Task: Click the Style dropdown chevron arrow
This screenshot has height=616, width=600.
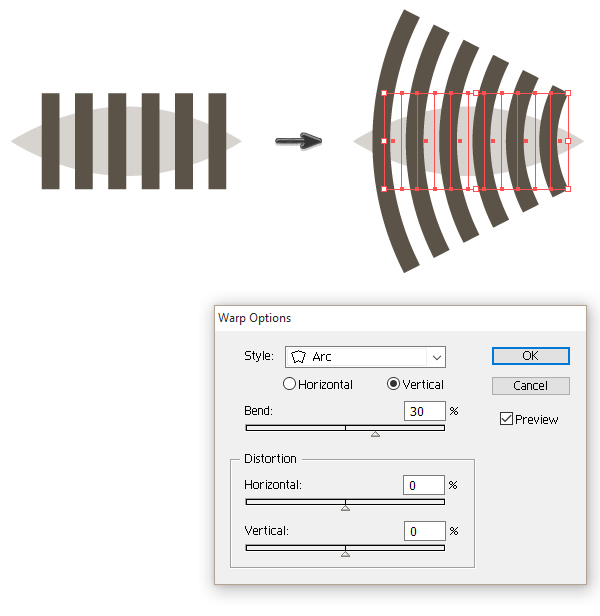Action: 436,357
